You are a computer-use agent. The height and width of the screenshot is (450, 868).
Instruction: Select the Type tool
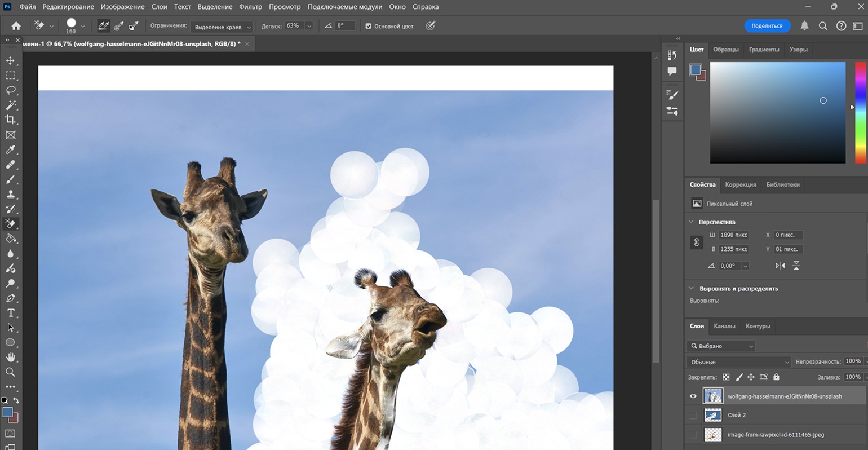[x=10, y=313]
